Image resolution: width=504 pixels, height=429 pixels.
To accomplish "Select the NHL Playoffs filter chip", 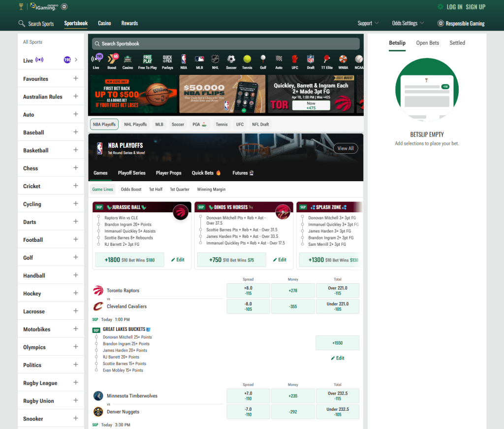I will click(135, 125).
